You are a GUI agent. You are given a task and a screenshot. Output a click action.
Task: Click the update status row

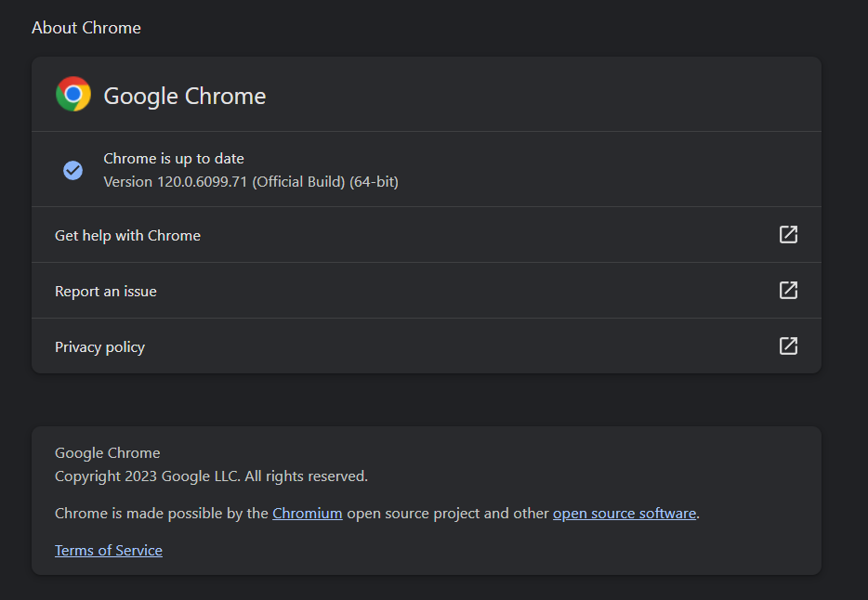[x=427, y=169]
